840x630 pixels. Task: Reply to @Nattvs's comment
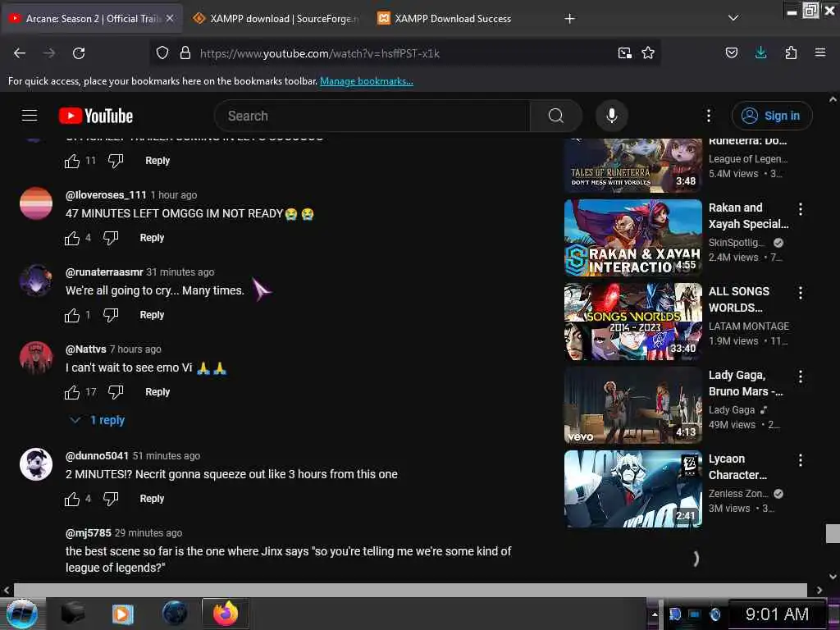tap(157, 392)
